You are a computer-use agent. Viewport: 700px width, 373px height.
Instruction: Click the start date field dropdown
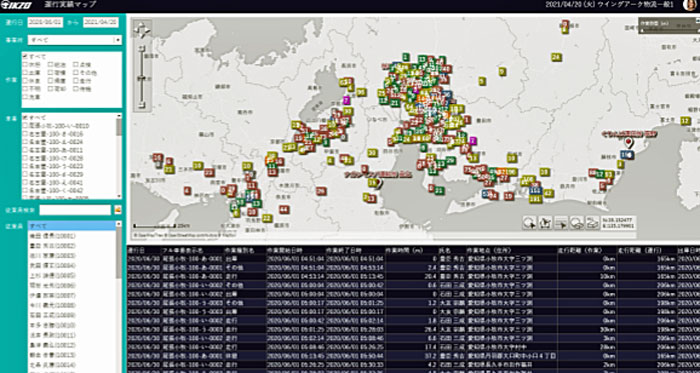pyautogui.click(x=45, y=22)
